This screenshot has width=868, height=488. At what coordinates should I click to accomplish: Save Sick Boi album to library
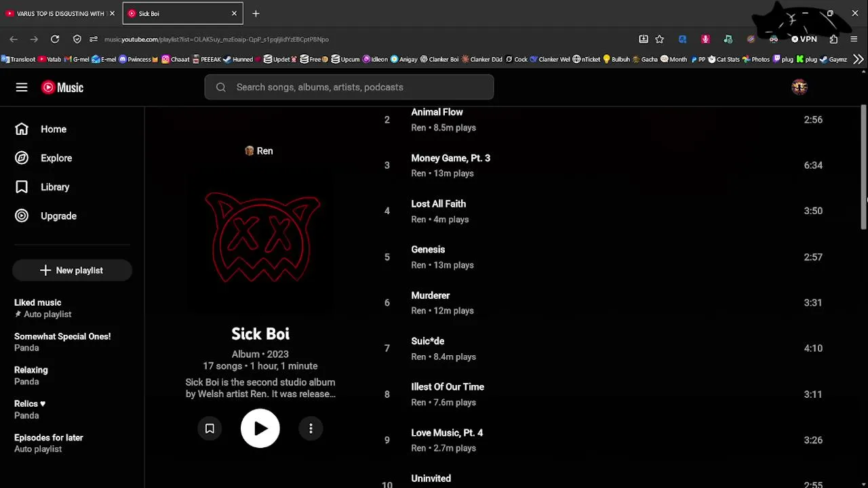pos(210,428)
